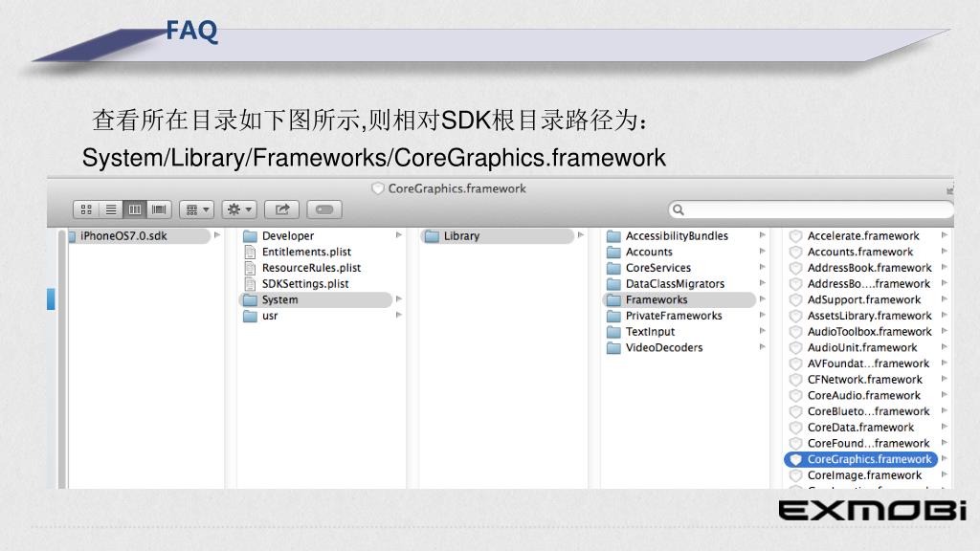Open the gear action menu

click(x=239, y=209)
